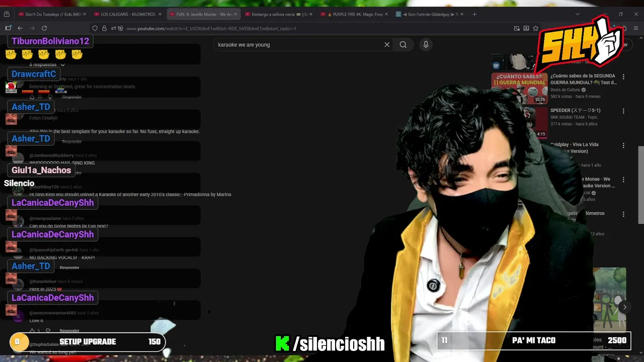The height and width of the screenshot is (362, 644).
Task: Open options menu for Janelle Monae karaoke video
Action: click(623, 179)
